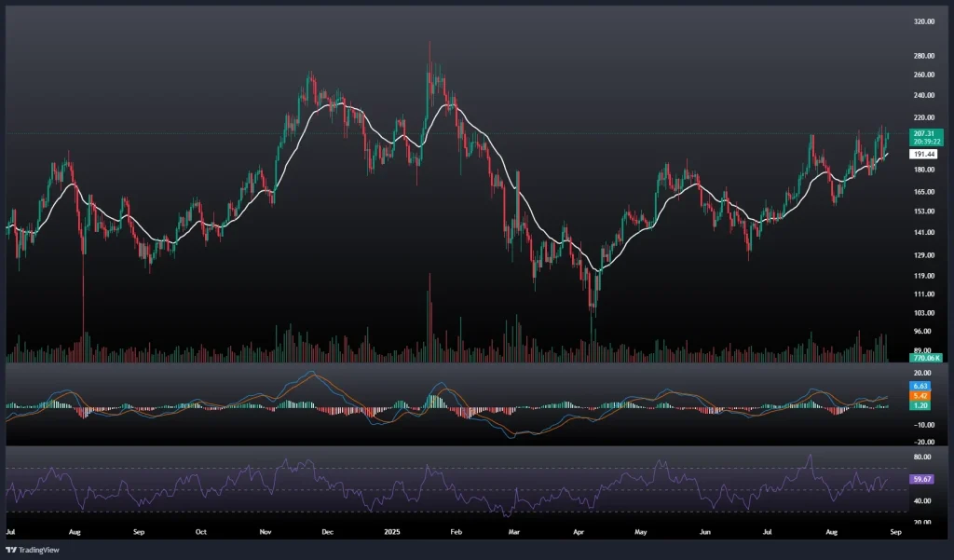Screen dimensions: 954x560
Task: Click the 80.00 RSI scale label
Action: pyautogui.click(x=924, y=458)
